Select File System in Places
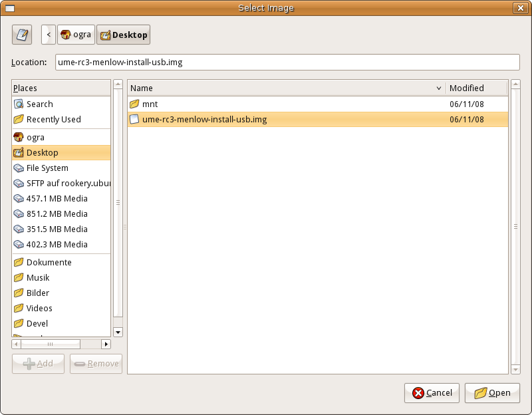The height and width of the screenshot is (415, 532). (x=47, y=168)
